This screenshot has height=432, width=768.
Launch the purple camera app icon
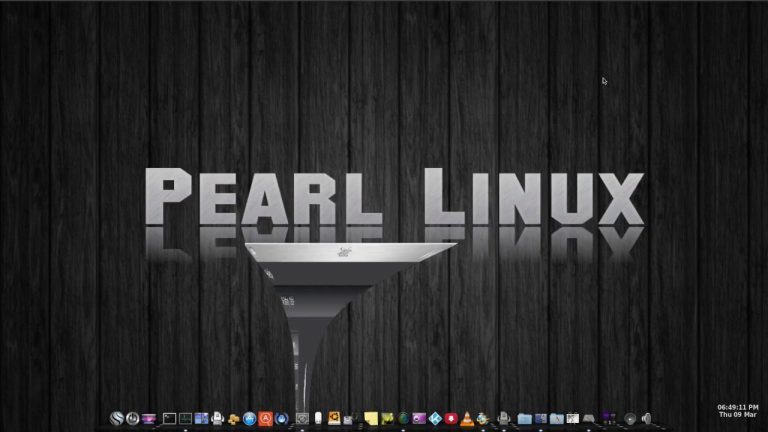419,418
